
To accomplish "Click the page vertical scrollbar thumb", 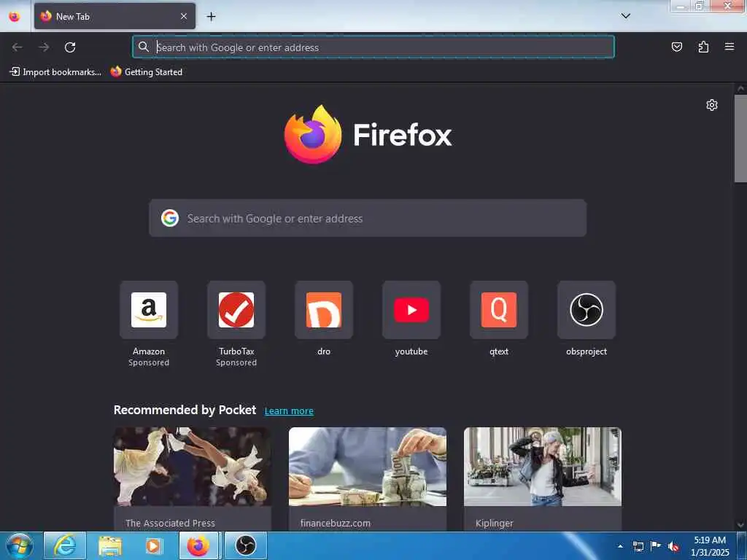I will 740,139.
